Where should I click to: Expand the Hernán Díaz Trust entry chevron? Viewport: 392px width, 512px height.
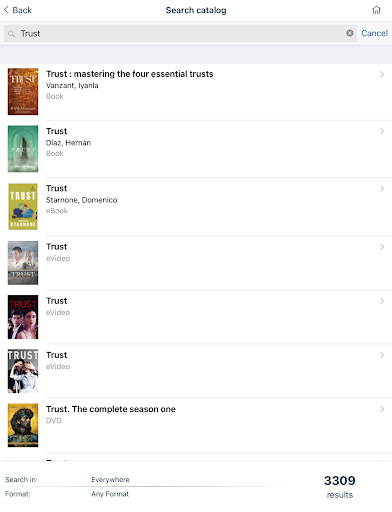[382, 131]
